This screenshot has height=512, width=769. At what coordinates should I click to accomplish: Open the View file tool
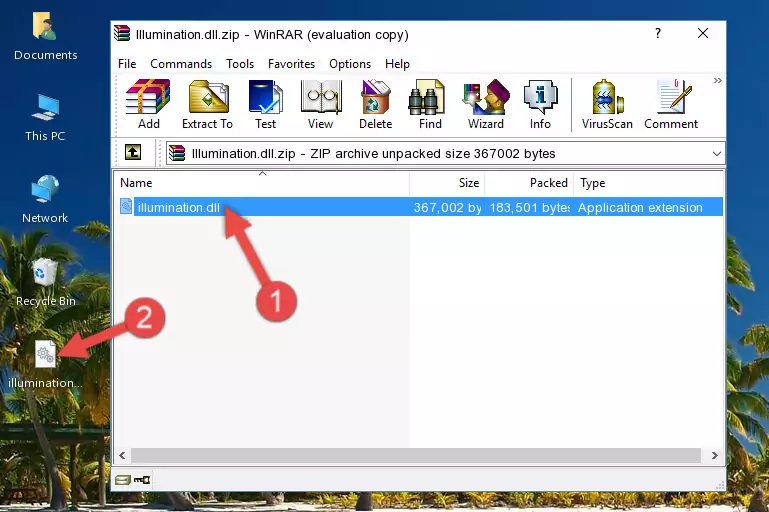[x=321, y=104]
